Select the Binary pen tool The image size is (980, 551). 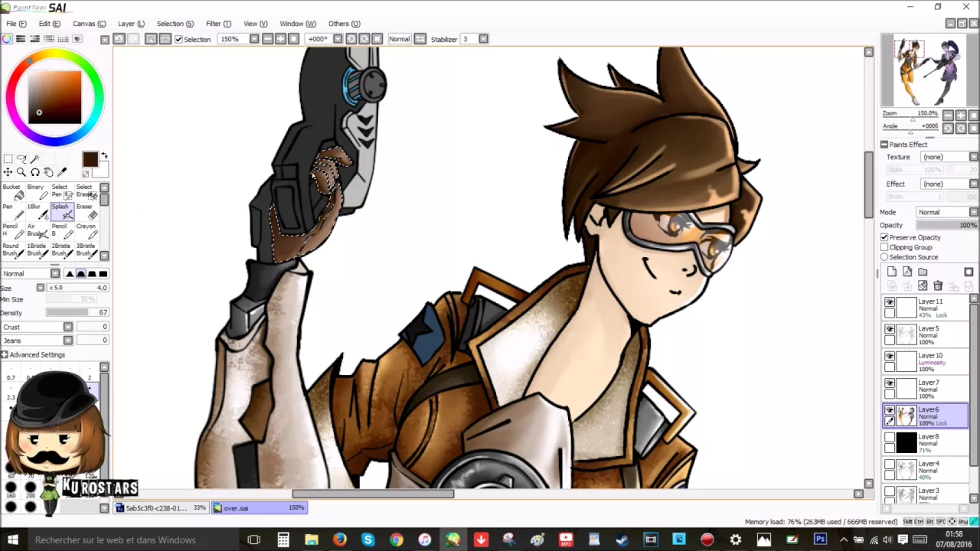coord(37,191)
